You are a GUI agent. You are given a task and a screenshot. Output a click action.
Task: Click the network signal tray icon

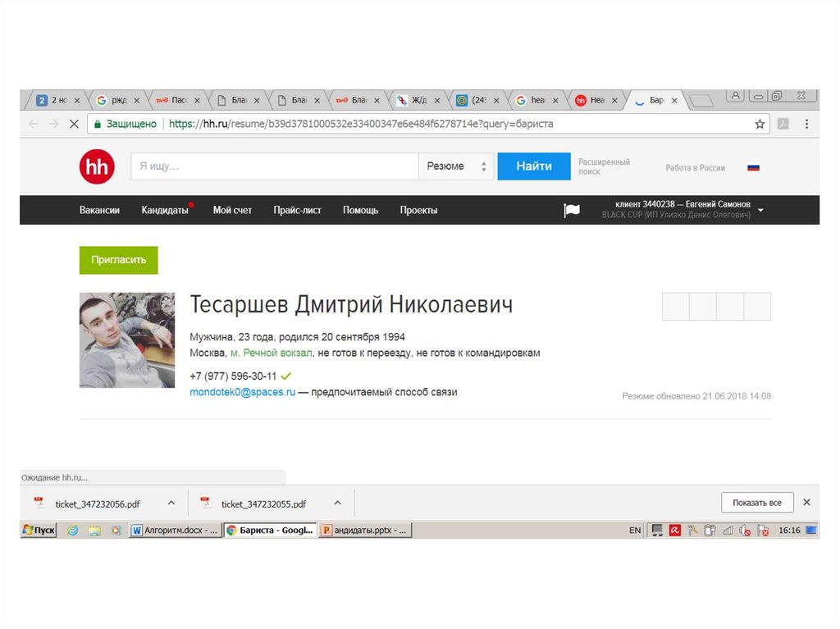(x=728, y=531)
